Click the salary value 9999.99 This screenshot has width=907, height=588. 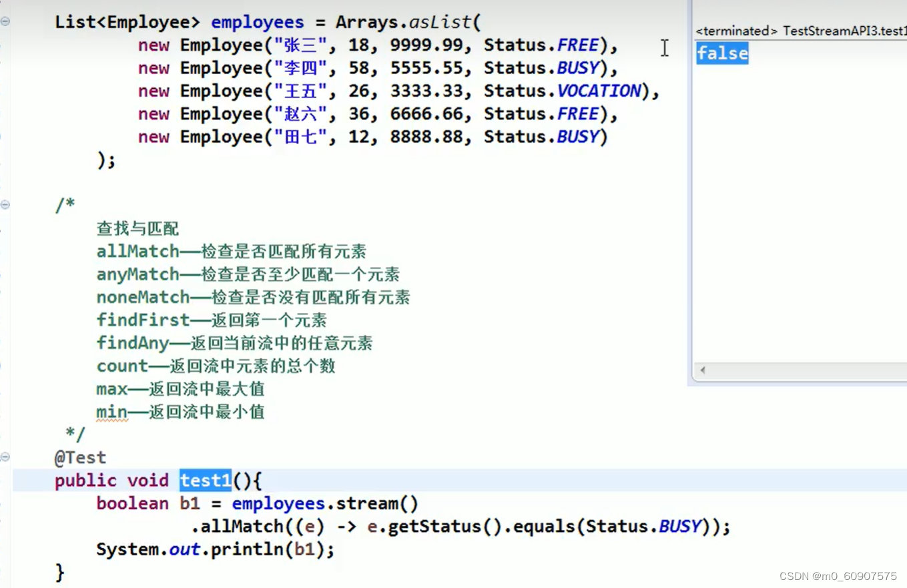426,45
